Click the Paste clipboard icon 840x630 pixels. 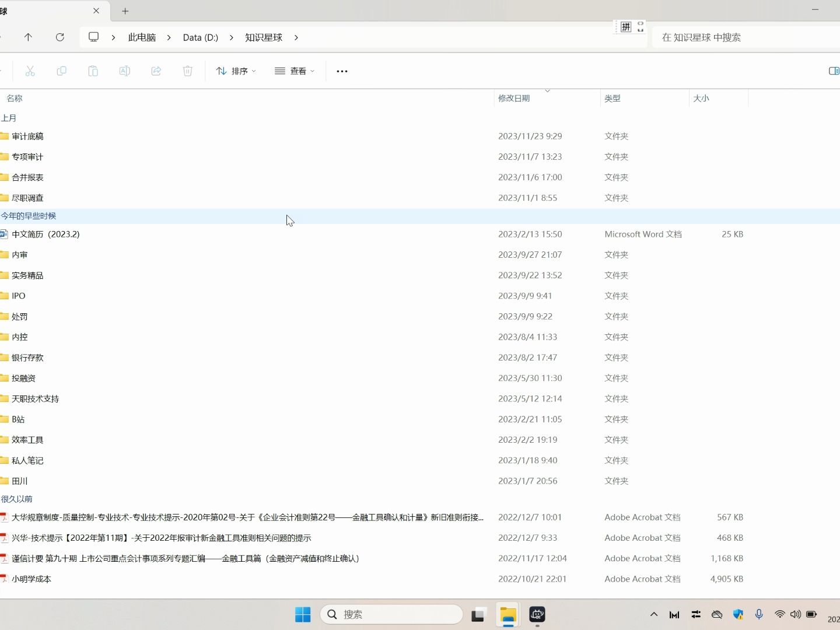93,71
